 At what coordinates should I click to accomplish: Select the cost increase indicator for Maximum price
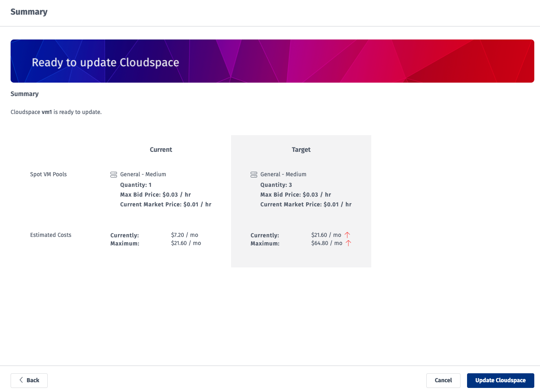tap(348, 243)
